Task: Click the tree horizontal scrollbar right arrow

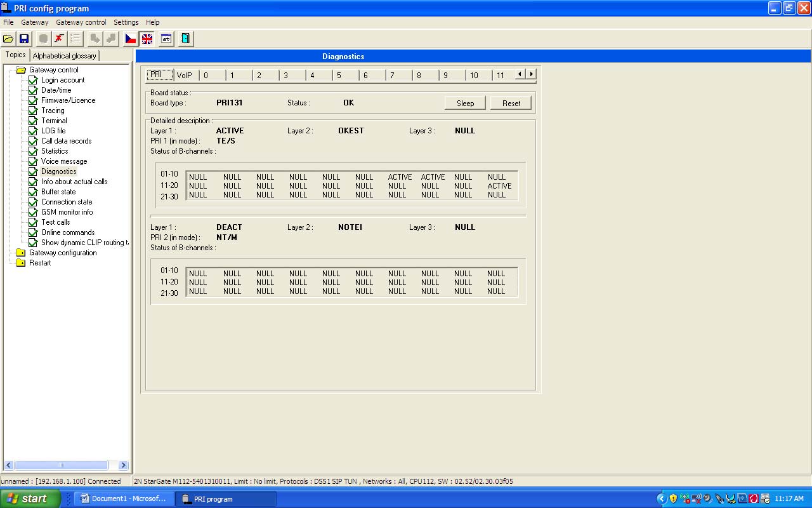Action: [123, 465]
